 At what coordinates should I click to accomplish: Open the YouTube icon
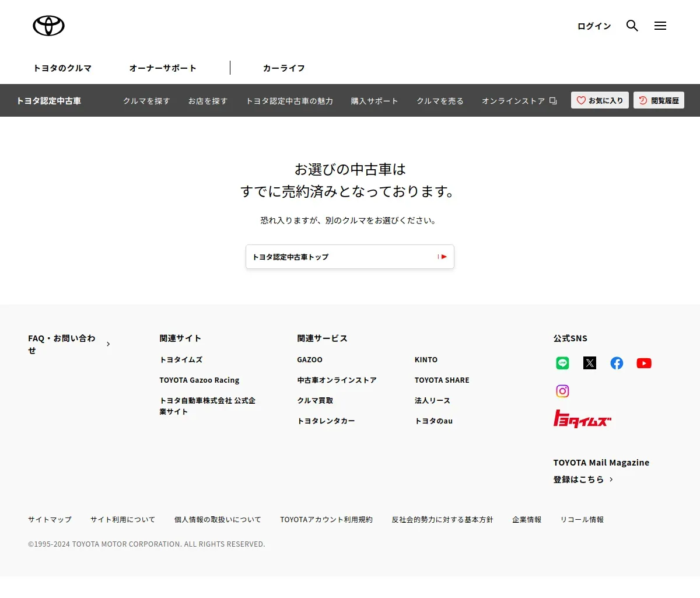click(x=644, y=363)
